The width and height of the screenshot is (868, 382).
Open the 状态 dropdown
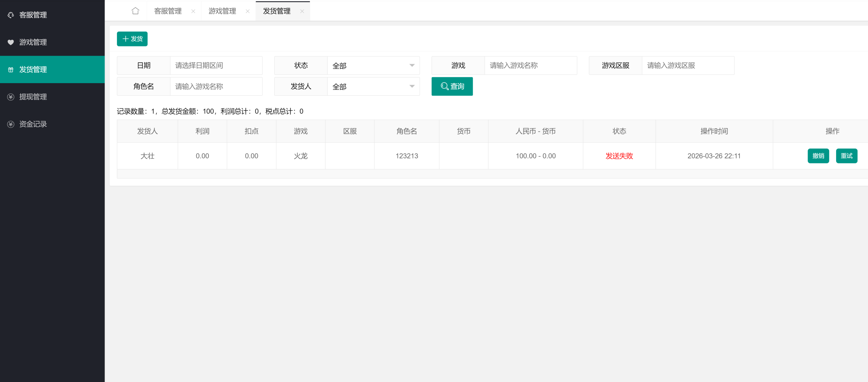click(373, 65)
